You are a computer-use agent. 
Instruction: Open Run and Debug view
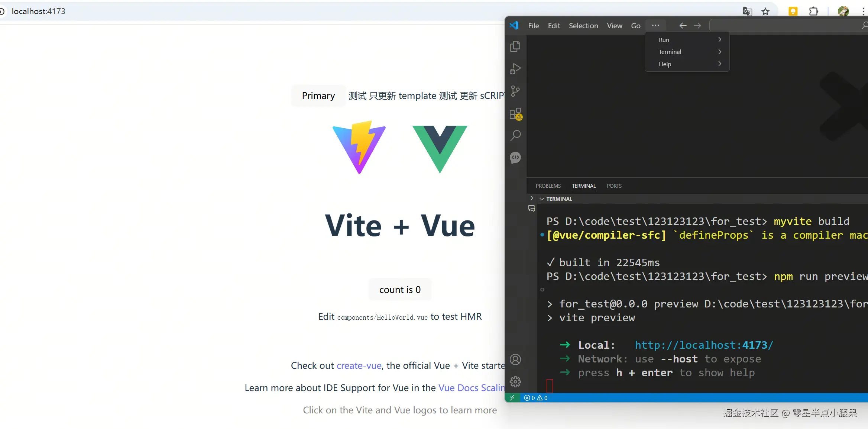point(515,69)
